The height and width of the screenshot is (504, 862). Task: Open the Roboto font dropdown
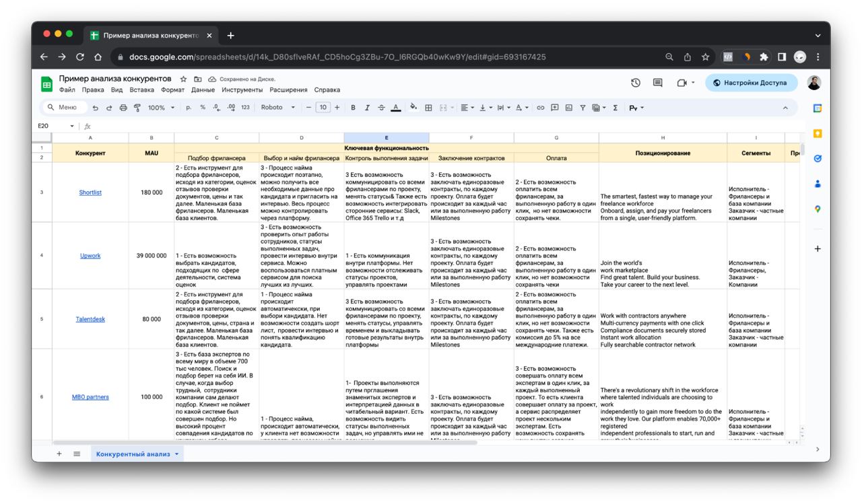(x=278, y=108)
